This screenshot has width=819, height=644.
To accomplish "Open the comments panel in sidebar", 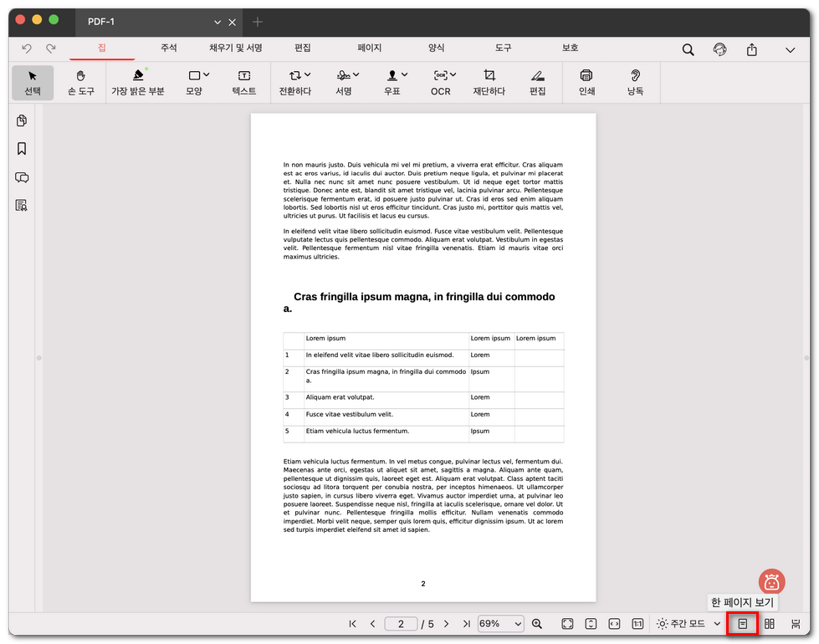I will (22, 177).
